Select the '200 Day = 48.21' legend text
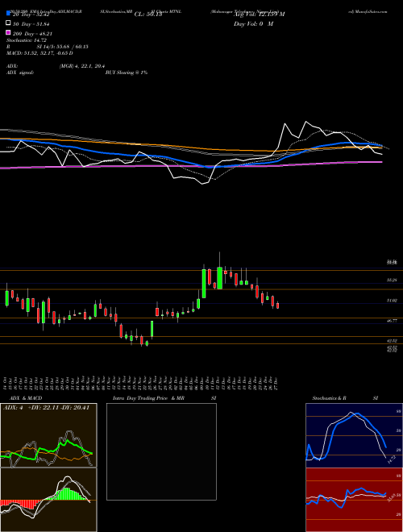The image size is (403, 532). click(32, 34)
